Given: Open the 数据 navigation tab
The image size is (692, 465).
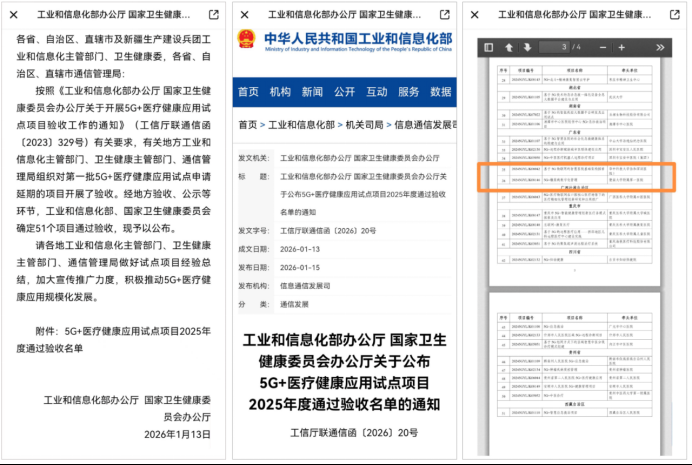Looking at the screenshot, I should click(441, 92).
